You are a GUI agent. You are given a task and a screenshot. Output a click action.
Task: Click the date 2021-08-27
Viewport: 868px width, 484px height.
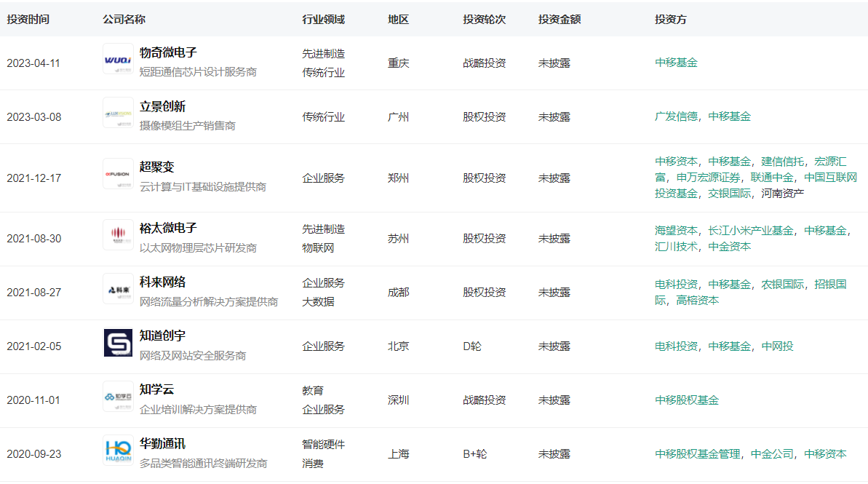pos(33,293)
